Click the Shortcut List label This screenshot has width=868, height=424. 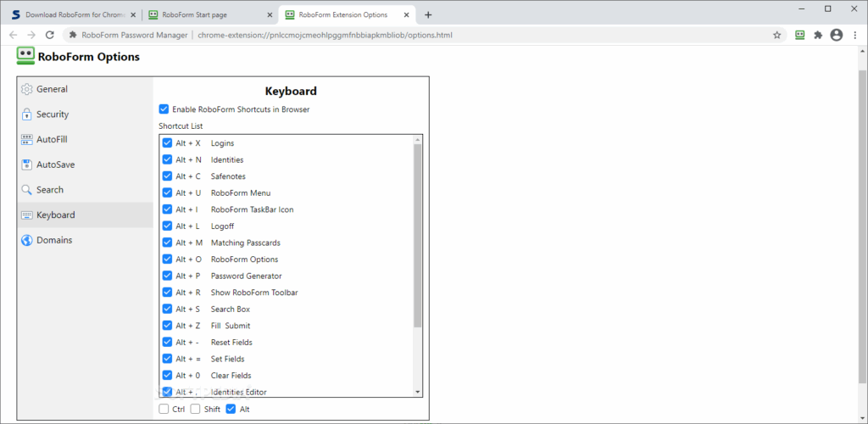(181, 126)
